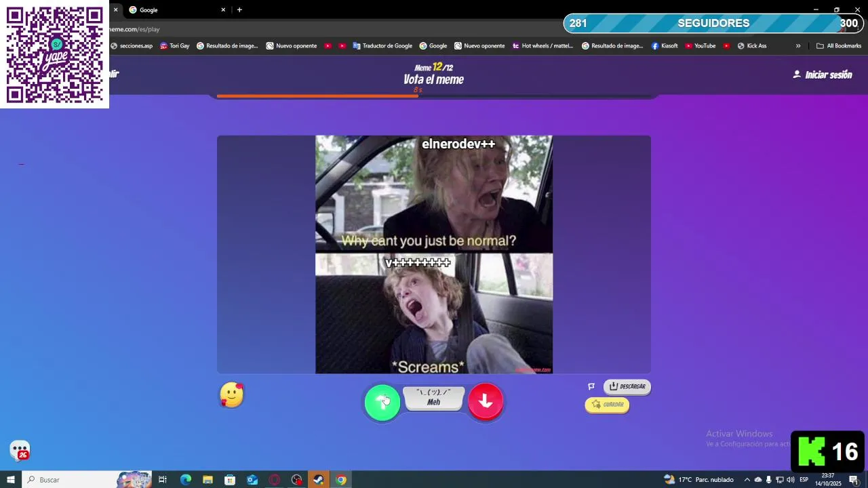Show hidden system tray icons
868x488 pixels.
(747, 480)
